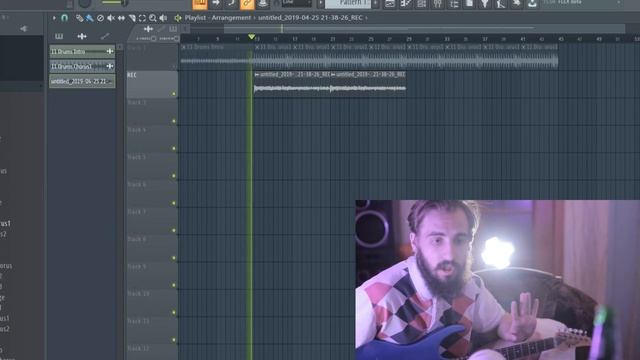This screenshot has width=640, height=360.
Task: Select the REC track header
Action: (x=152, y=84)
